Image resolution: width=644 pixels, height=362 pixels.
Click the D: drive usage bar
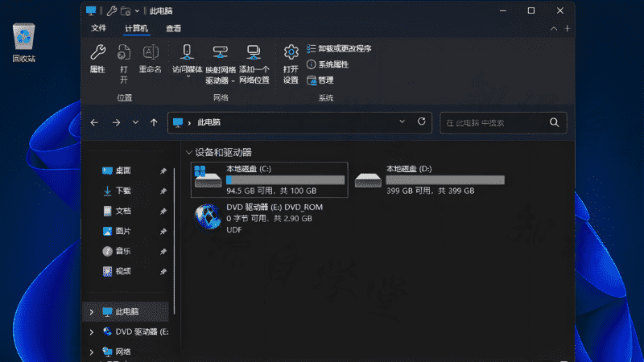(445, 179)
